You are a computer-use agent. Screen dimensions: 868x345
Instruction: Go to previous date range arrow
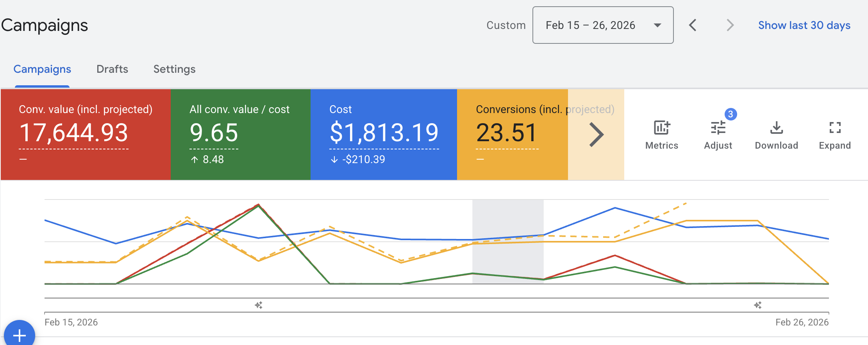click(693, 25)
